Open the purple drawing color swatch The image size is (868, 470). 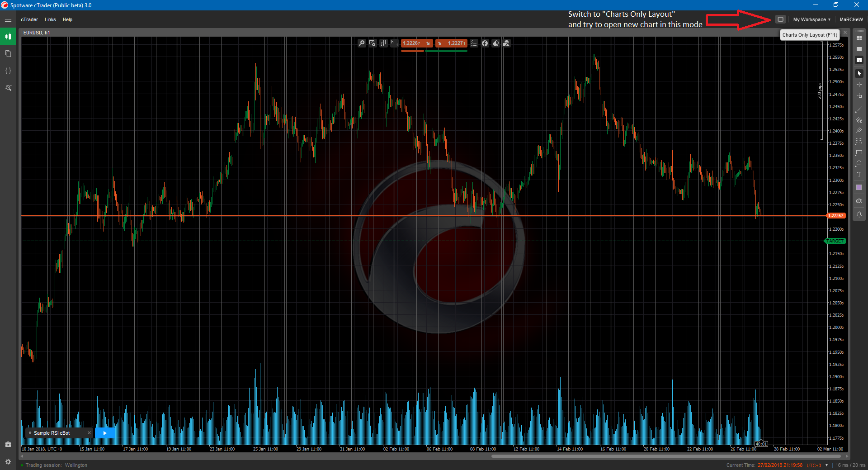[x=859, y=187]
